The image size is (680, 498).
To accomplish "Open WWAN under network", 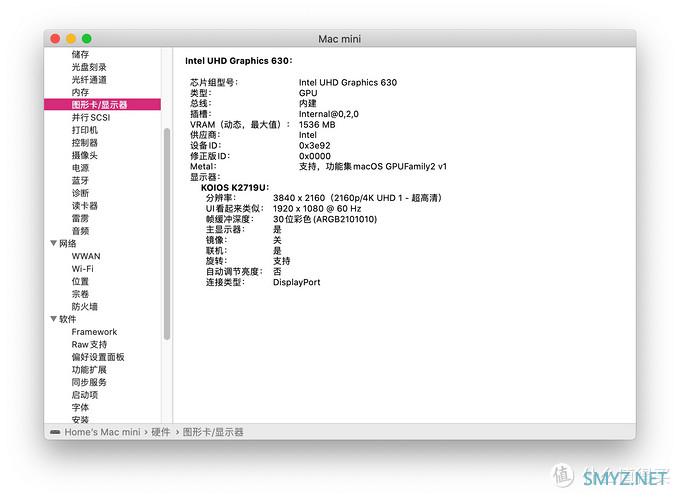I will point(86,256).
